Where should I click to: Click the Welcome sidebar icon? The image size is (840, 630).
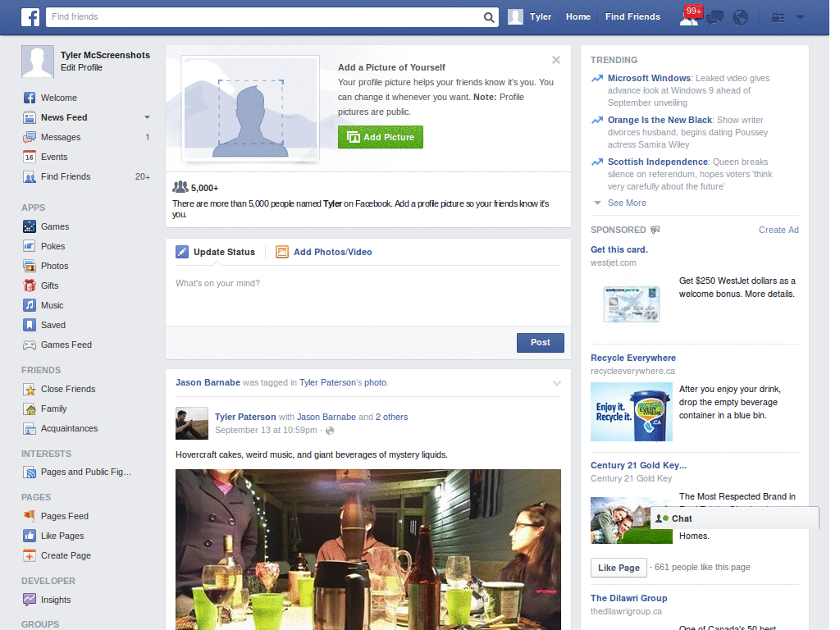pos(30,98)
